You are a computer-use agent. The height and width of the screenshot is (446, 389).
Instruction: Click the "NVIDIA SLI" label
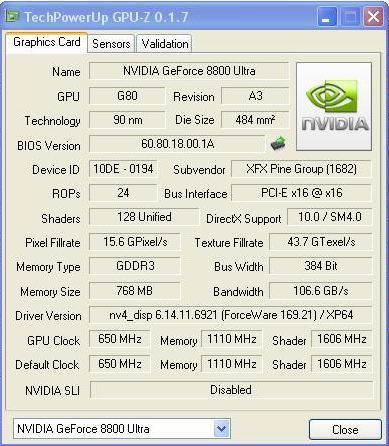click(x=53, y=391)
